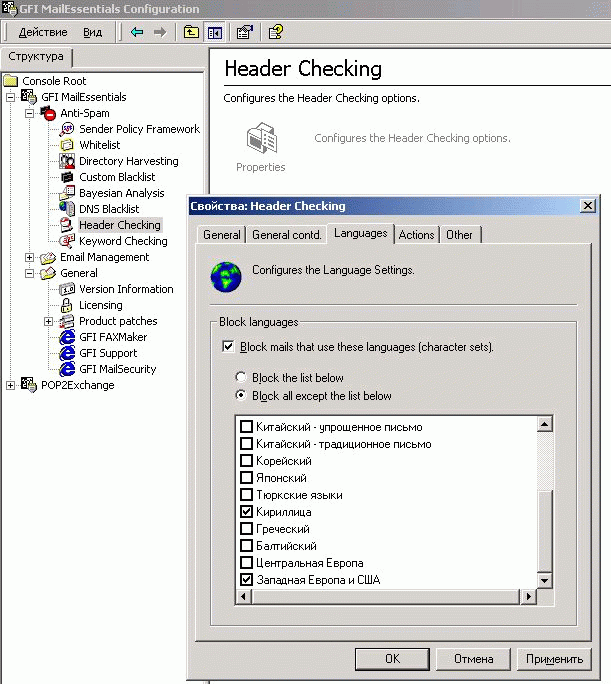Click the Help toolbar icon

275,32
